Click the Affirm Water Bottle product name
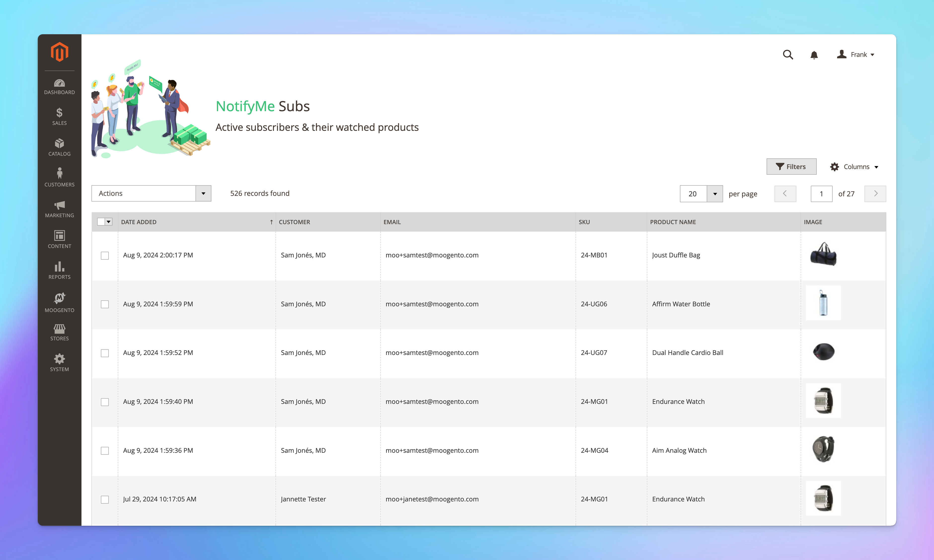 point(681,304)
